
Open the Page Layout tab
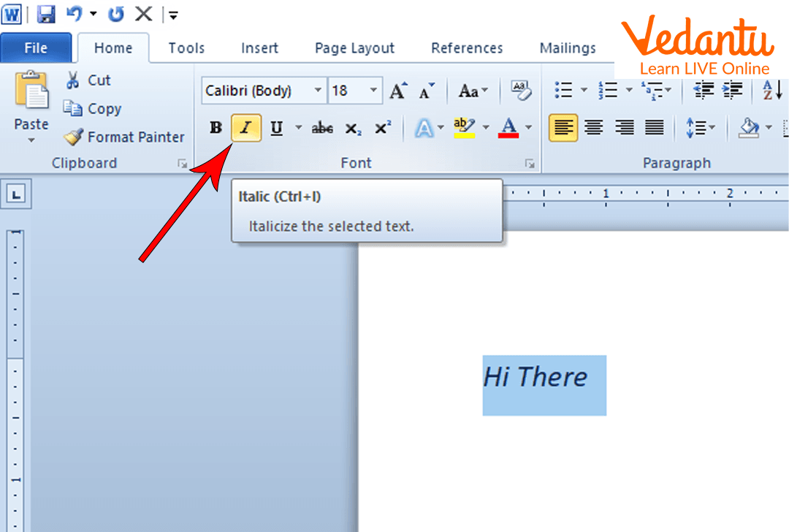coord(354,48)
